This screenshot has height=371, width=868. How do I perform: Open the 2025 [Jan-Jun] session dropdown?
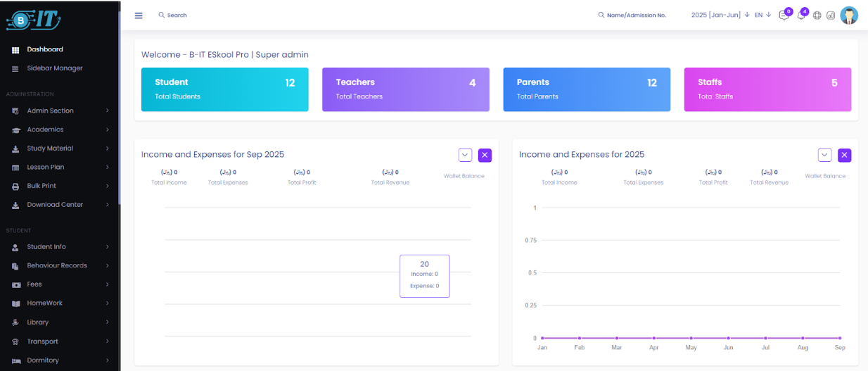pyautogui.click(x=720, y=15)
